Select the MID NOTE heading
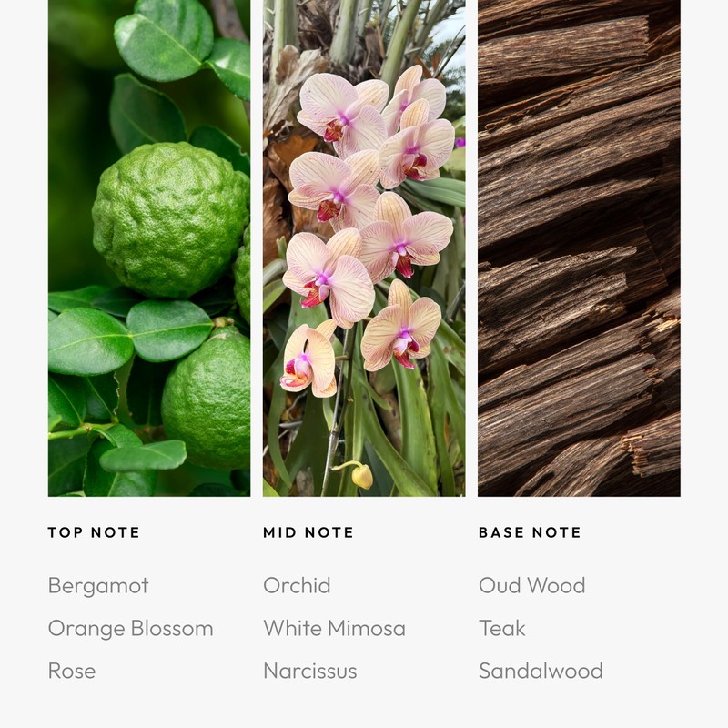Screen dimensions: 728x728 (x=308, y=532)
